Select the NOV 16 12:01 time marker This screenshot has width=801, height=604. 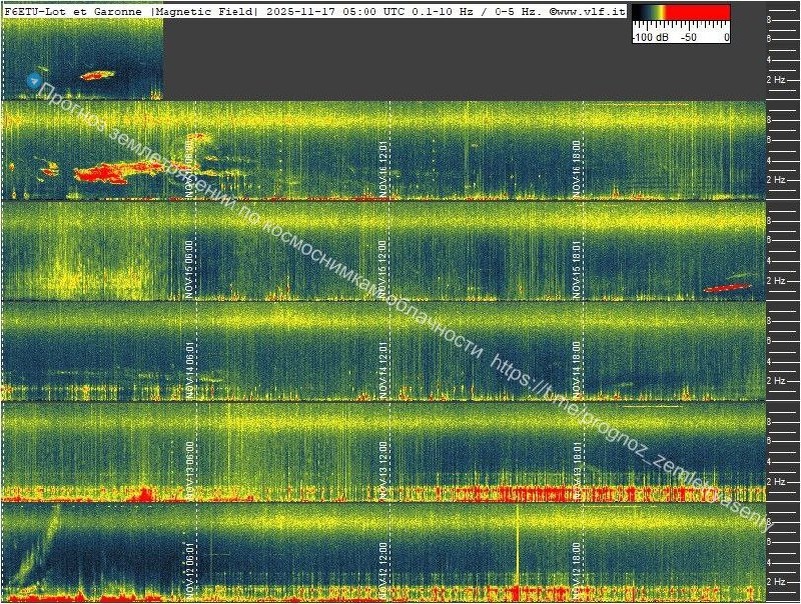click(383, 170)
